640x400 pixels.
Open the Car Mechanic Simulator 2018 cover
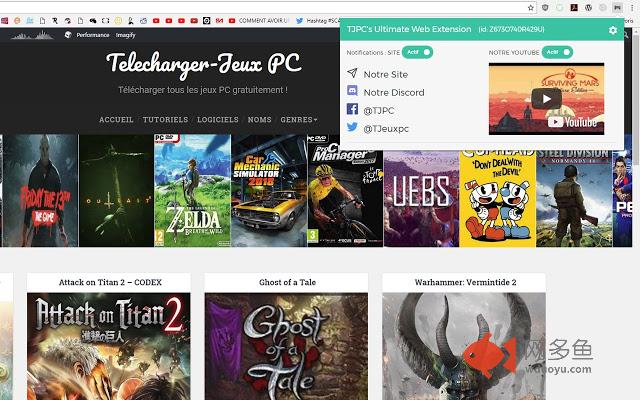(x=269, y=191)
